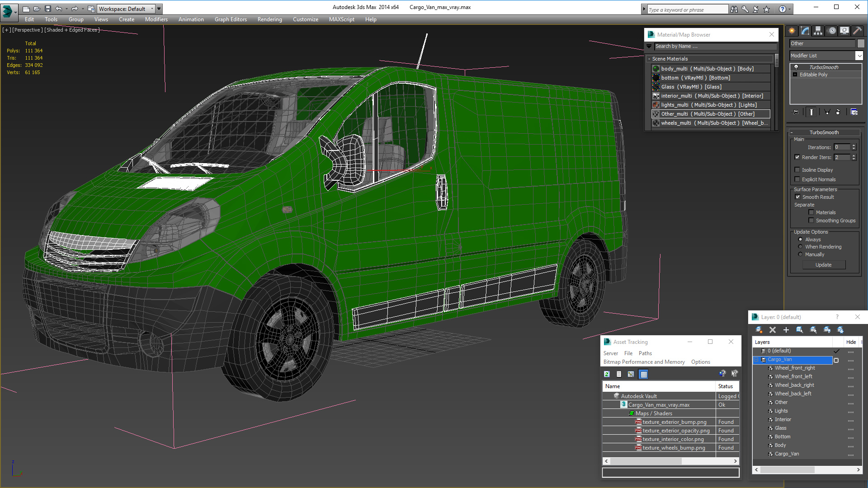
Task: Open the Edit menu
Action: [29, 19]
